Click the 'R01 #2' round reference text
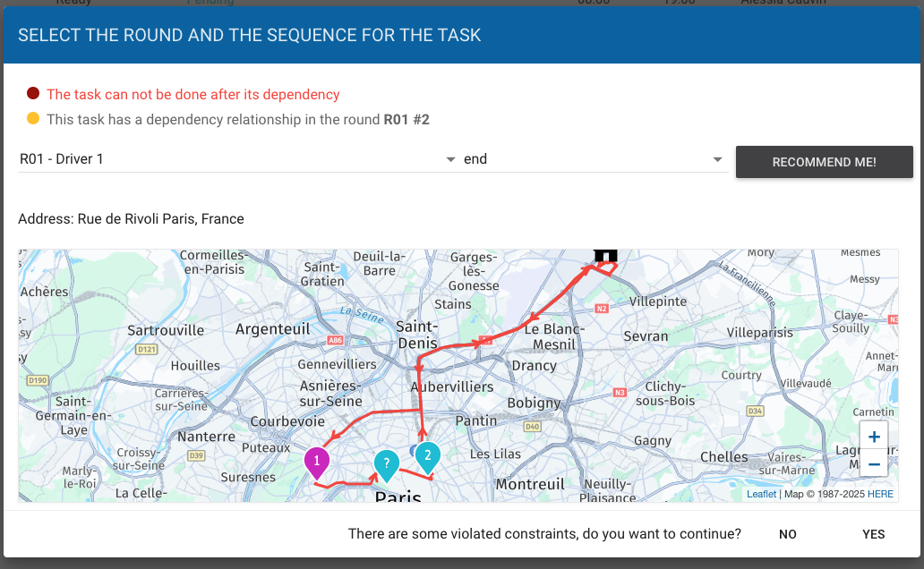Image resolution: width=924 pixels, height=569 pixels. click(x=406, y=120)
